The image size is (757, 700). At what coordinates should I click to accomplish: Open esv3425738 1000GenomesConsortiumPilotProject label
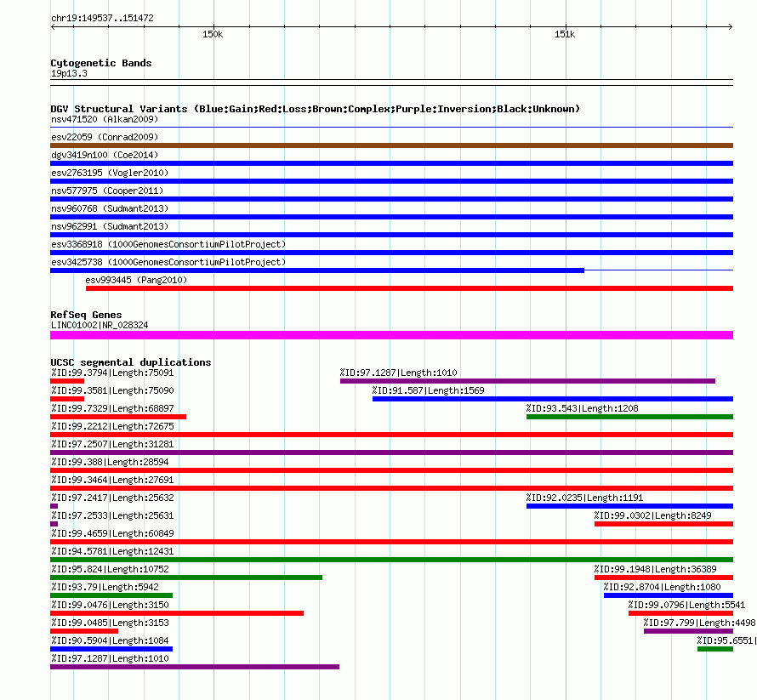tap(168, 262)
